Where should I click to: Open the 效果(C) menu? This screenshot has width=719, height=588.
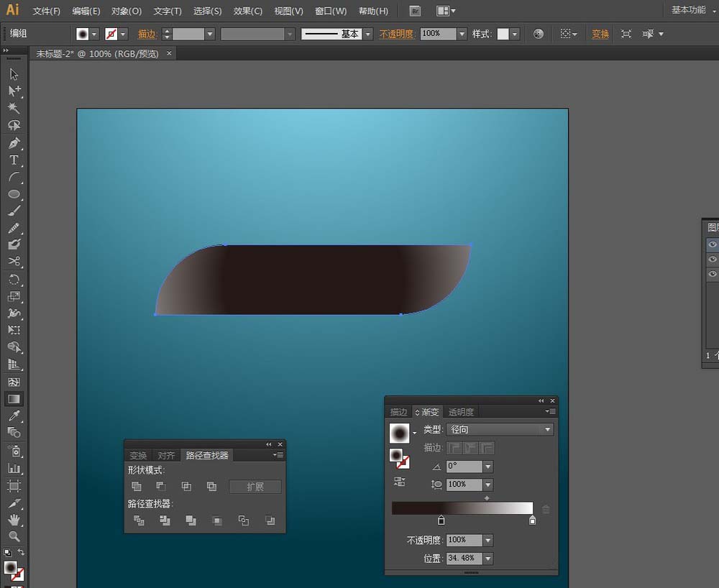pos(247,11)
